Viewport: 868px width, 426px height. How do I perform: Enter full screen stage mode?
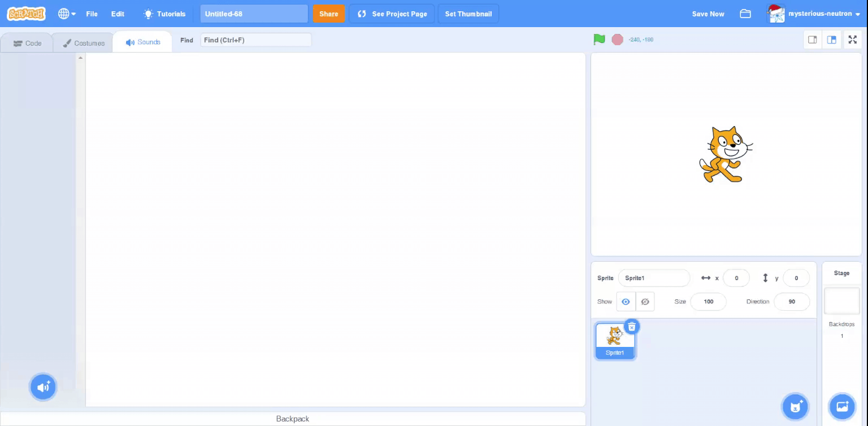click(852, 40)
